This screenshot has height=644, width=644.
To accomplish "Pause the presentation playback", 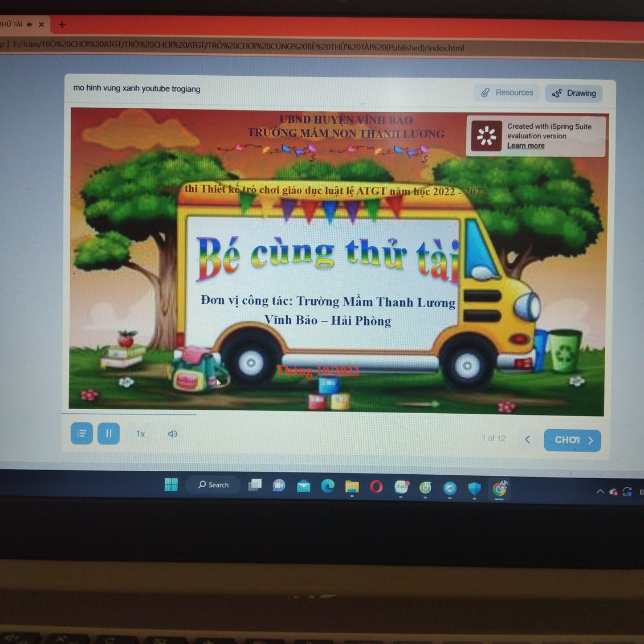I will [108, 434].
